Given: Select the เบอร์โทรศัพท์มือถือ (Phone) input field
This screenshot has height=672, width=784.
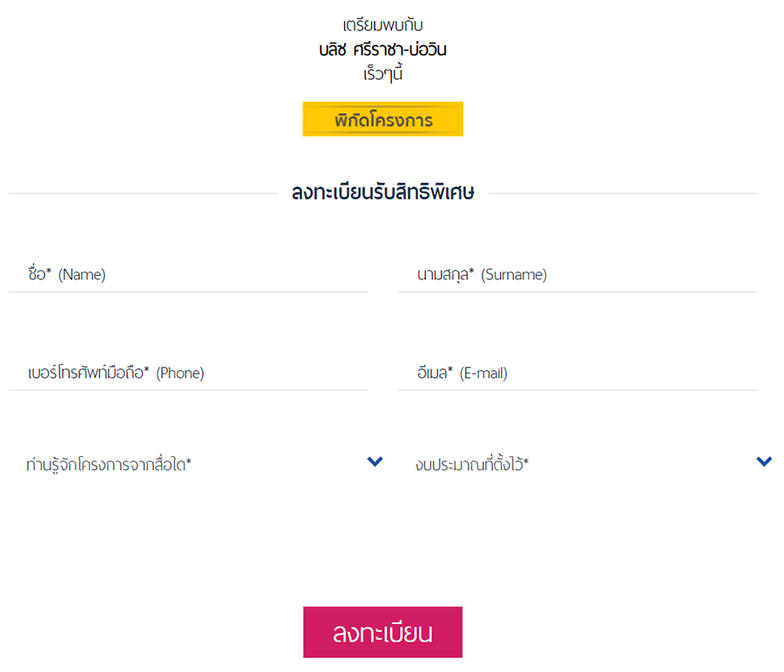Looking at the screenshot, I should 188,373.
